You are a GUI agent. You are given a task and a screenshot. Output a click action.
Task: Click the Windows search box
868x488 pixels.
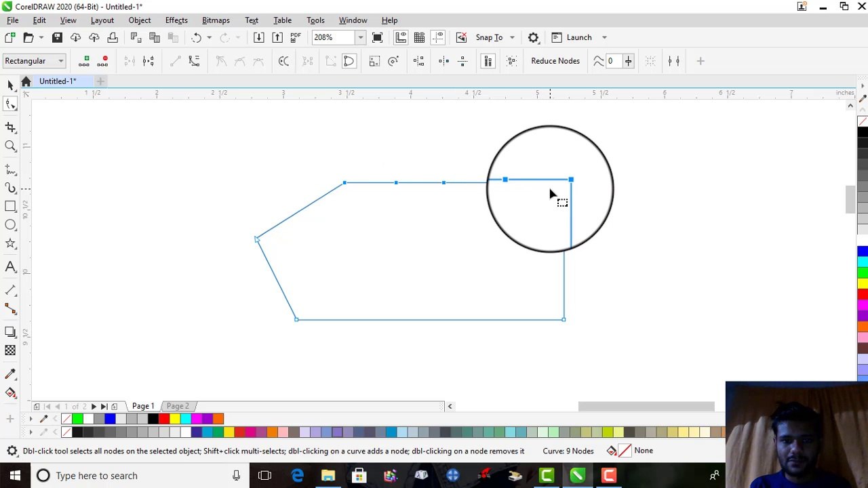click(x=138, y=476)
